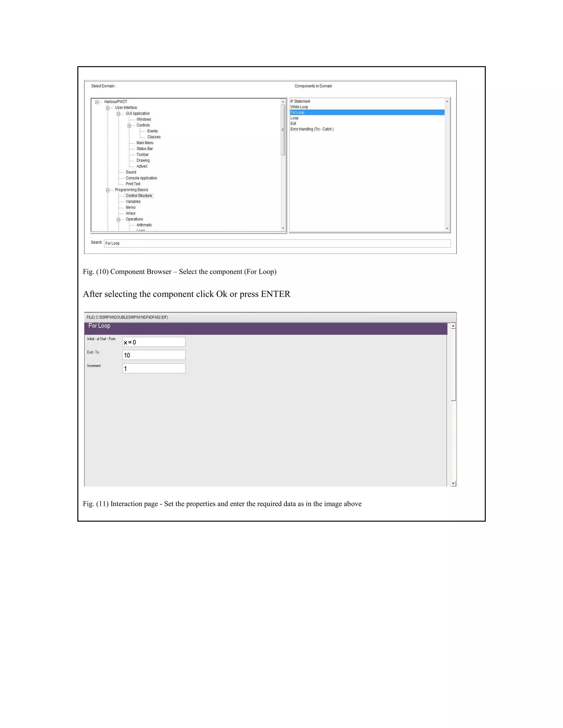Select ActiveX domain in tree
This screenshot has height=728, width=563.
[142, 166]
